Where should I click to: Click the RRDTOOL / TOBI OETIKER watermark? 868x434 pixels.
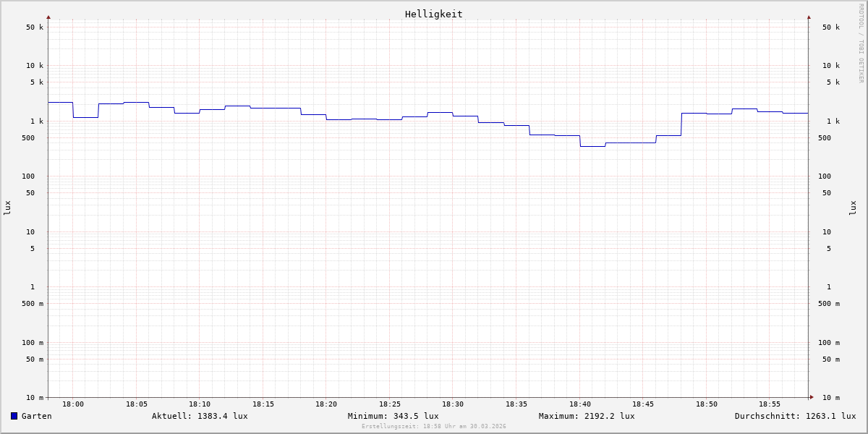861,43
